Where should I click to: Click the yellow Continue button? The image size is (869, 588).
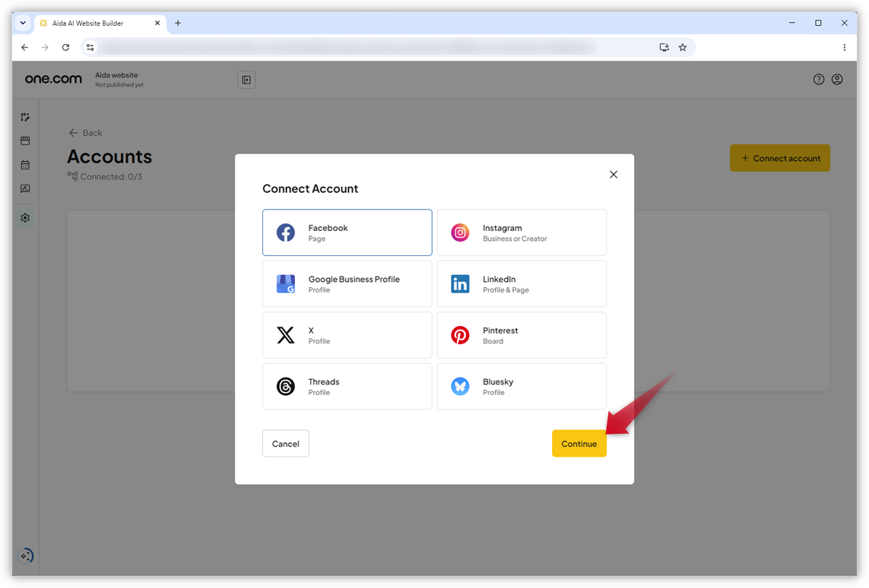click(579, 444)
